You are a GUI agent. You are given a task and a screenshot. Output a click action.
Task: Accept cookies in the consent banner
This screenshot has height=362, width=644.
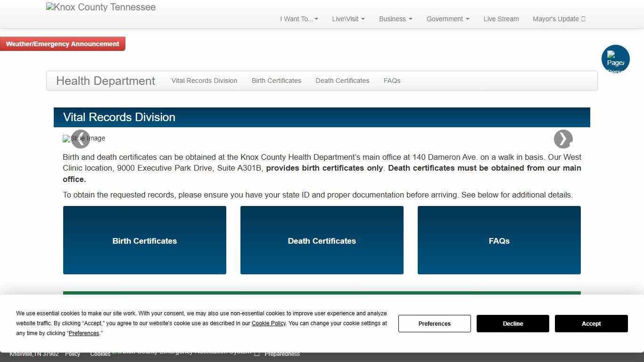tap(591, 323)
